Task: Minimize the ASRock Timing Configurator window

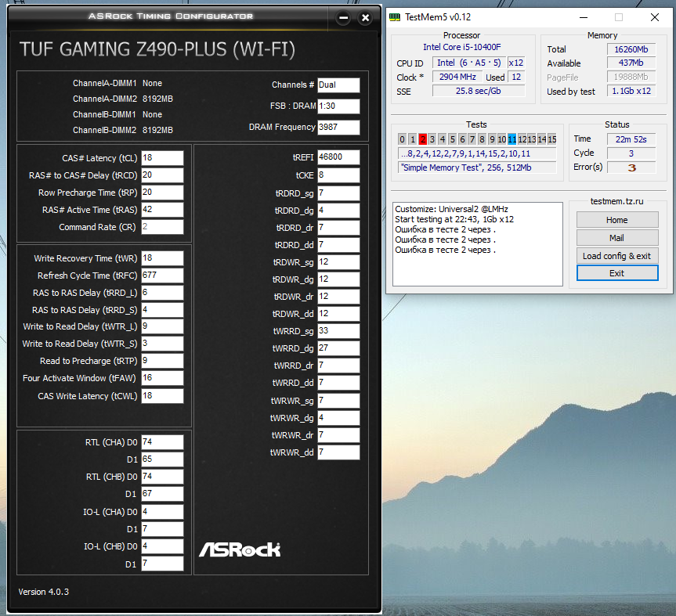Action: pos(343,18)
